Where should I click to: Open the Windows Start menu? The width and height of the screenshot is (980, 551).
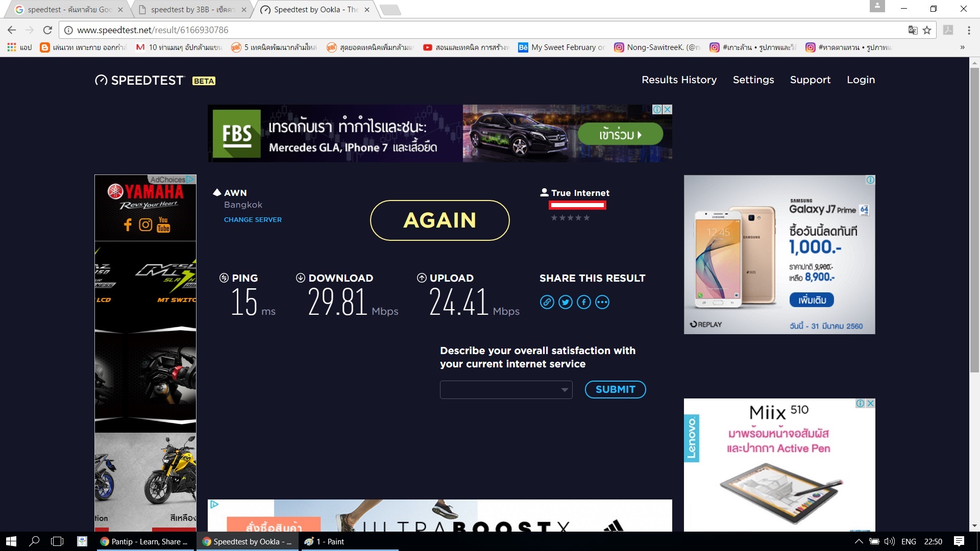(x=11, y=541)
